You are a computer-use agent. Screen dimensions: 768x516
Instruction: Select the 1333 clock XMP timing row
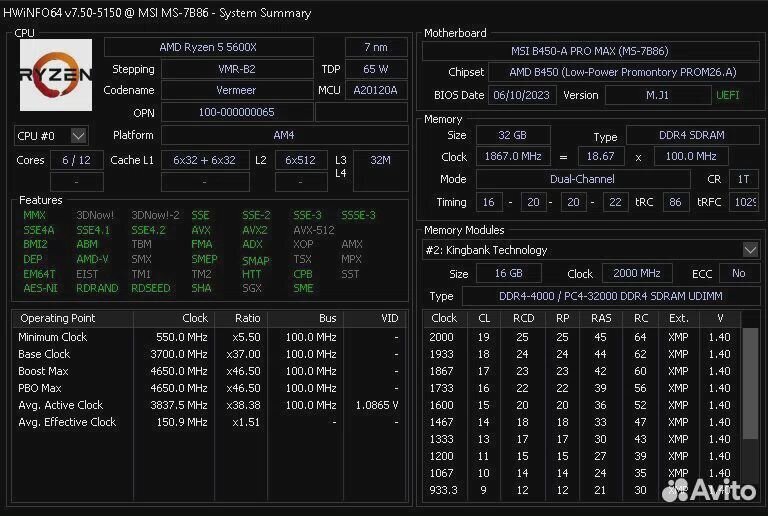click(x=582, y=439)
